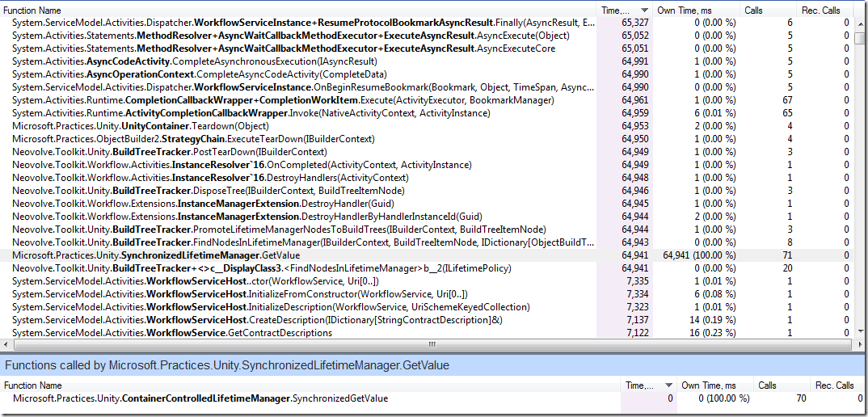Click the 64,941 (100.00 %) own time cell

pos(699,255)
